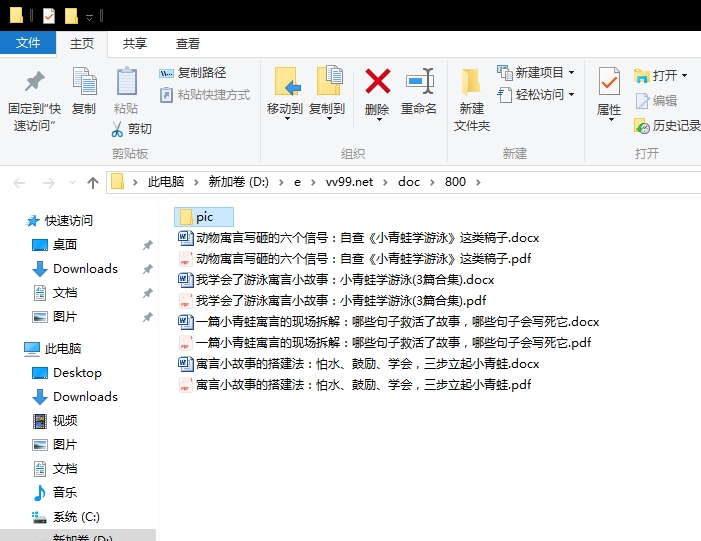Click the Properties (属性) checkmark icon
The width and height of the screenshot is (701, 541).
click(609, 81)
